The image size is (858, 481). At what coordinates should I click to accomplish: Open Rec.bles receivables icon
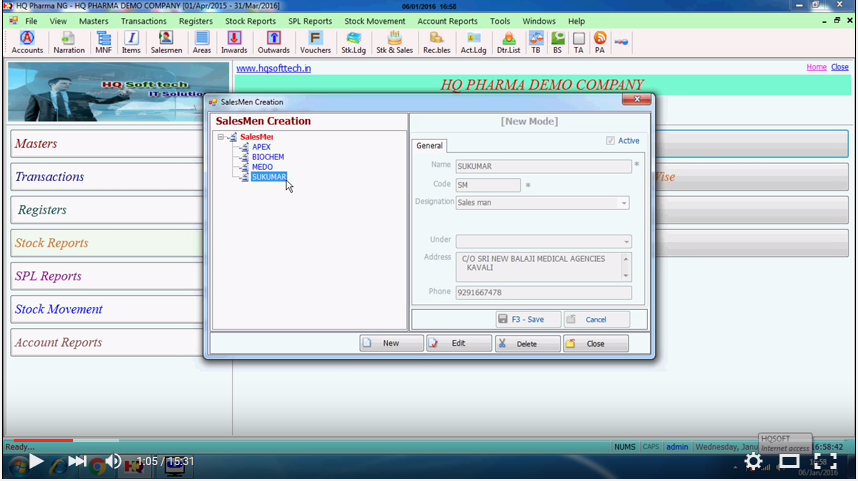pos(436,42)
